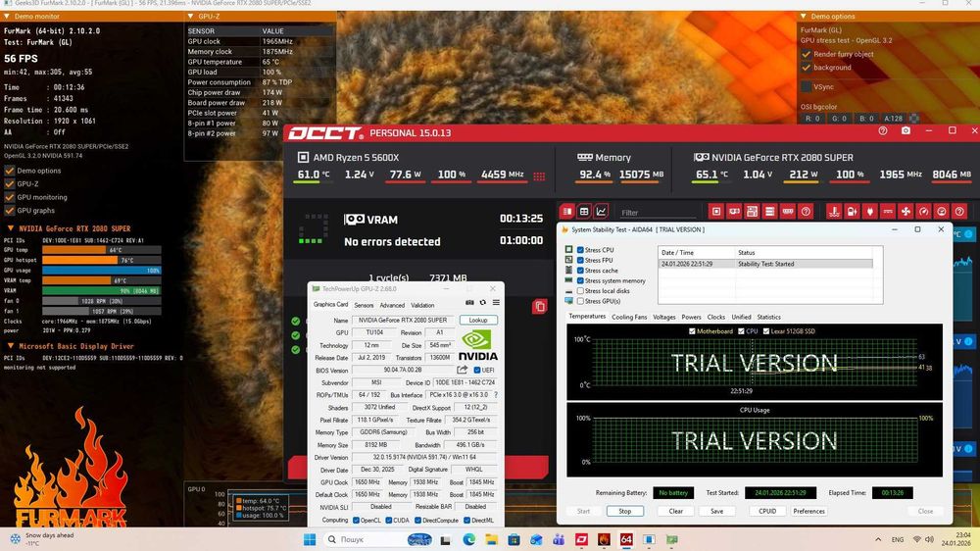
Task: Toggle the UEFI checkbox in GPU-Z
Action: [x=477, y=370]
